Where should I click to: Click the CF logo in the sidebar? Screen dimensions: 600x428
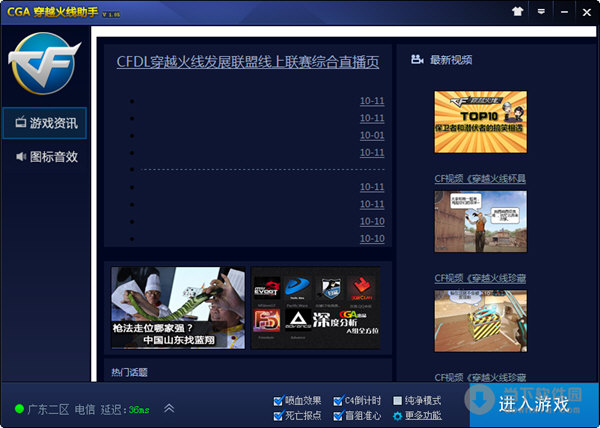click(x=44, y=63)
